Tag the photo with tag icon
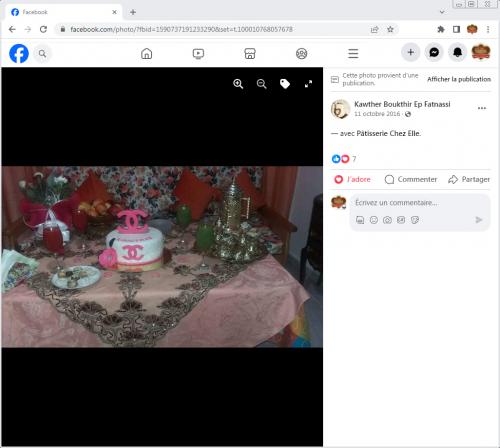500x448 pixels. pos(285,84)
